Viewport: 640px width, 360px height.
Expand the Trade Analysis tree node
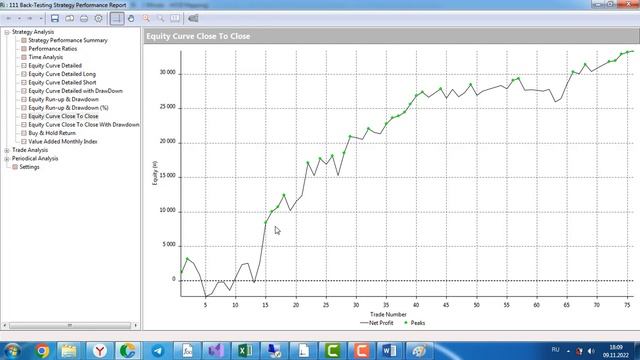(7, 150)
